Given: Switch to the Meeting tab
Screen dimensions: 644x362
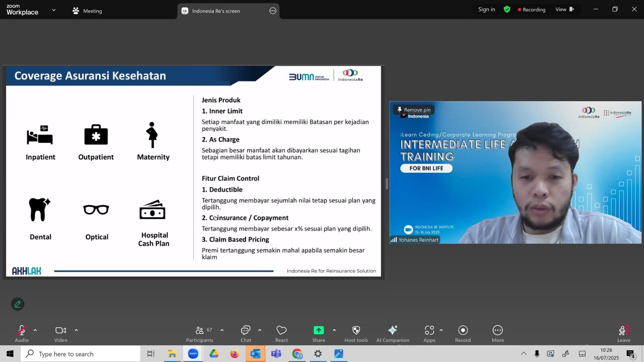Looking at the screenshot, I should click(x=87, y=11).
